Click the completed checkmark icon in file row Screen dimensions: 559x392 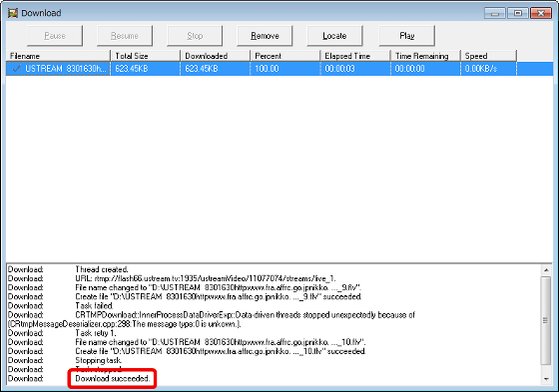tap(16, 69)
